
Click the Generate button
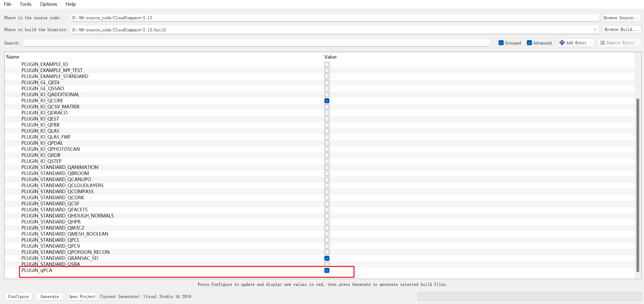point(50,296)
